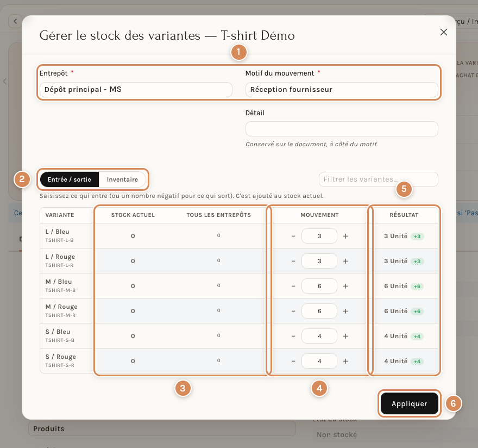
Task: Edit movement quantity for M / Bleu
Action: click(x=319, y=286)
